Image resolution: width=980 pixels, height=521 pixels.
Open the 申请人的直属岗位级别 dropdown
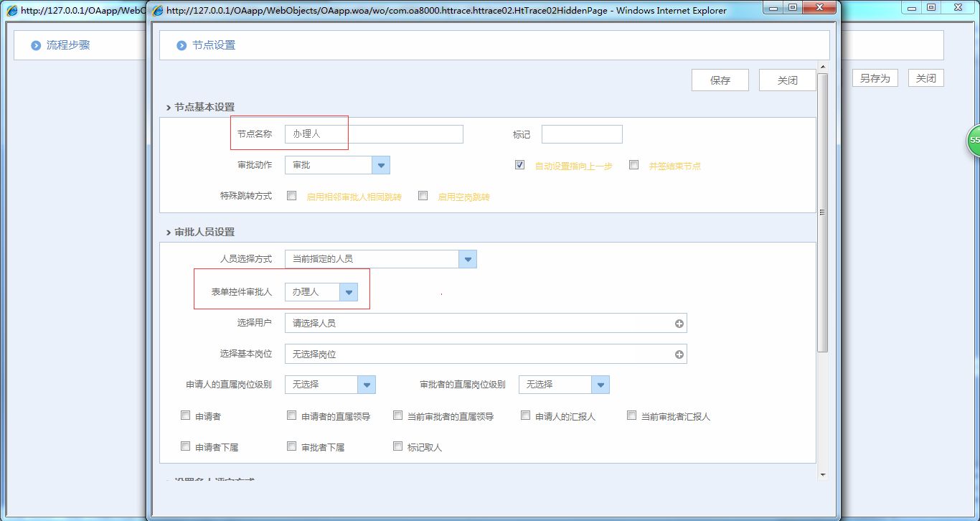367,385
